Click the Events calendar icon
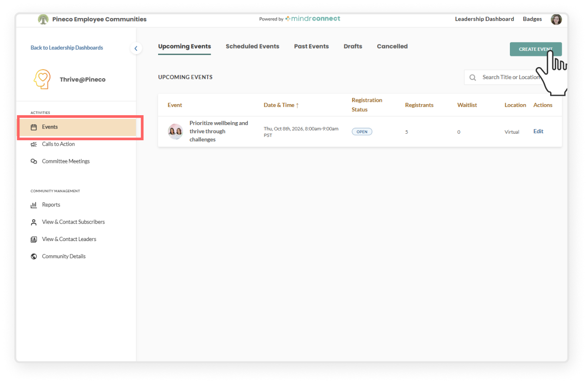Viewport: 588px width, 384px height. click(x=34, y=127)
